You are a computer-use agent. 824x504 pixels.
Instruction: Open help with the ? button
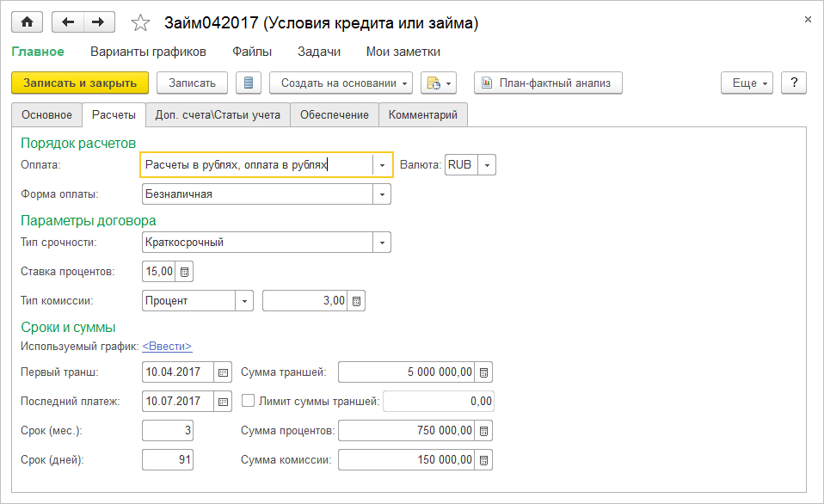pos(794,83)
